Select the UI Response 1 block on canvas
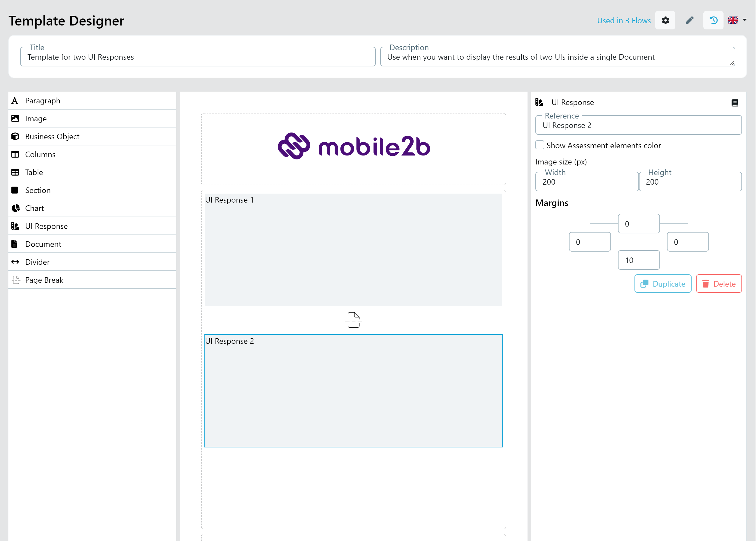The width and height of the screenshot is (756, 541). [x=353, y=250]
